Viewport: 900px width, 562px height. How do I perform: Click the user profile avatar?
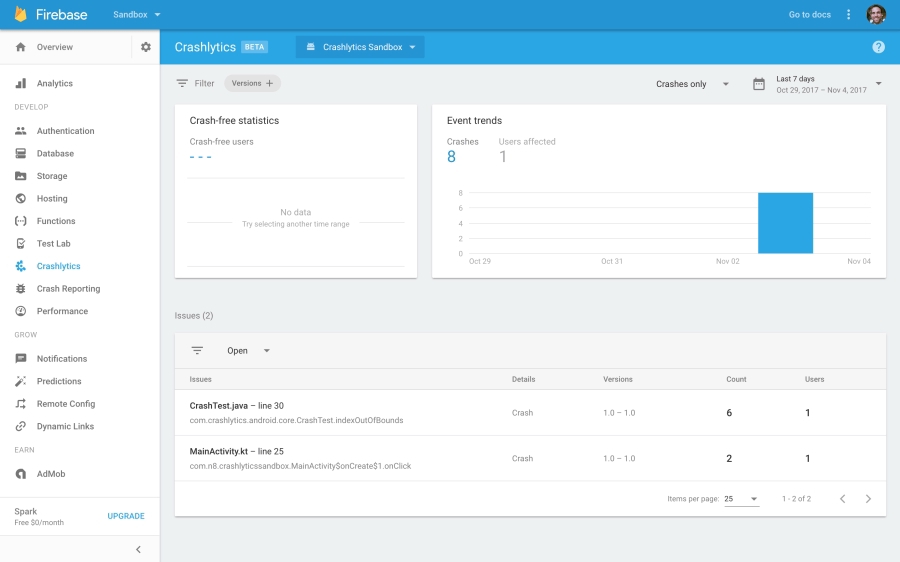pyautogui.click(x=876, y=14)
